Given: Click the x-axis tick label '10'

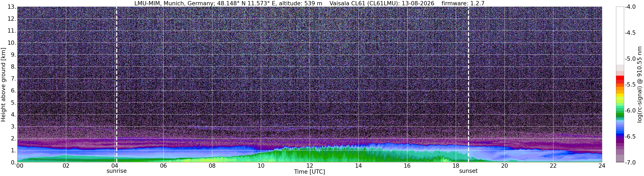Looking at the screenshot, I should click(261, 166).
